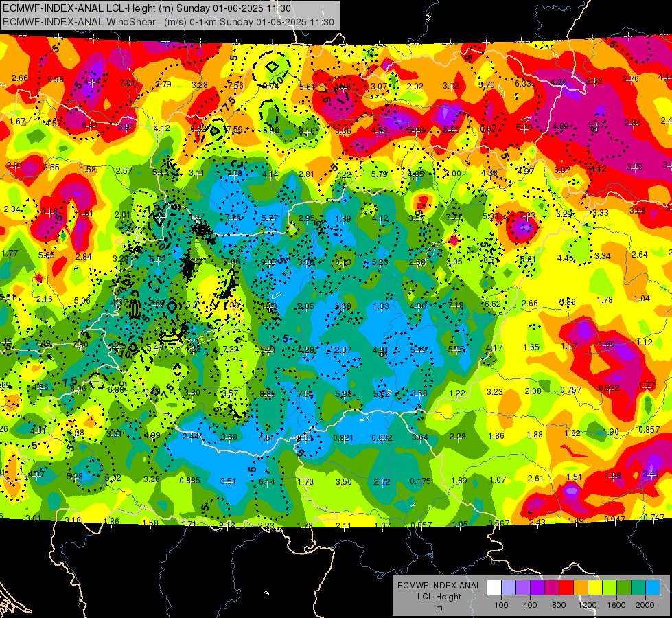Click the legend text LCL-Height
This screenshot has height=618, width=672.
pyautogui.click(x=439, y=597)
